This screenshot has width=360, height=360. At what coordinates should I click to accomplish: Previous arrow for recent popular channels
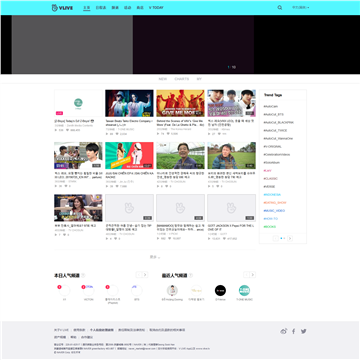(246, 275)
